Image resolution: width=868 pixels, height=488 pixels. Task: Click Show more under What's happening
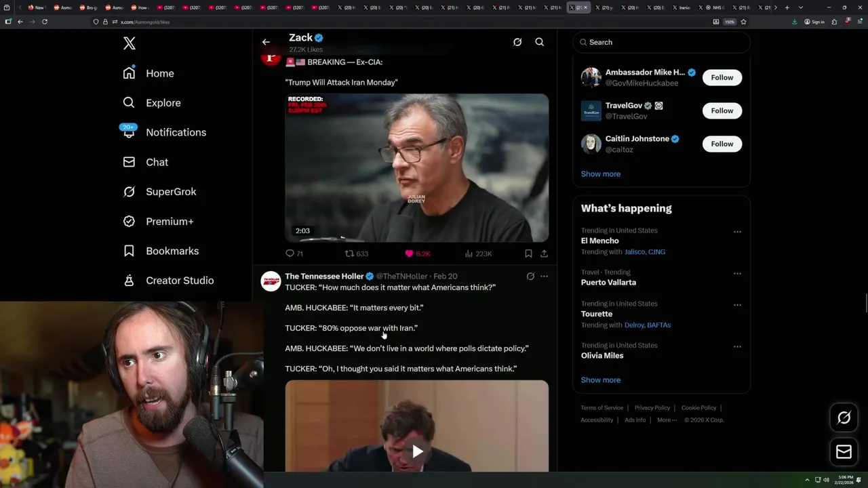[x=600, y=380]
